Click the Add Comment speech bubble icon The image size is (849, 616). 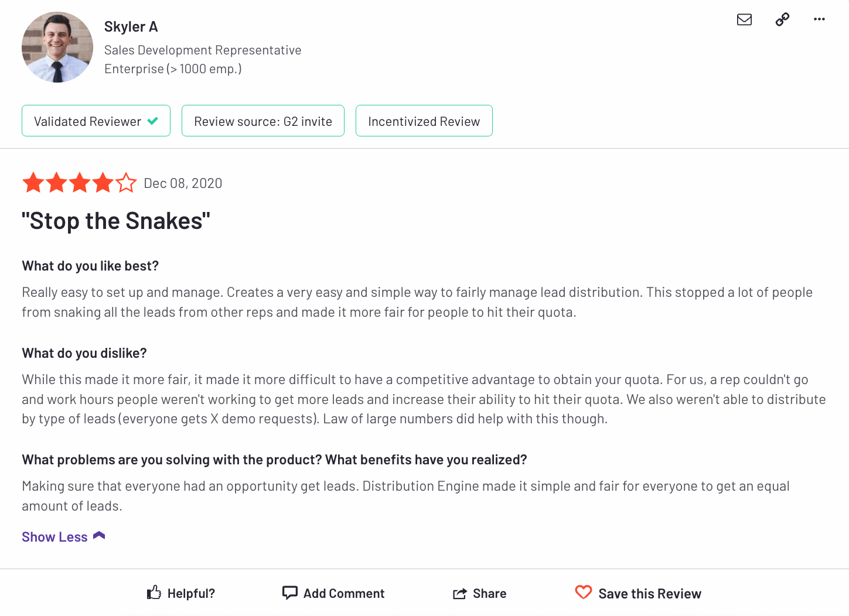click(x=289, y=593)
